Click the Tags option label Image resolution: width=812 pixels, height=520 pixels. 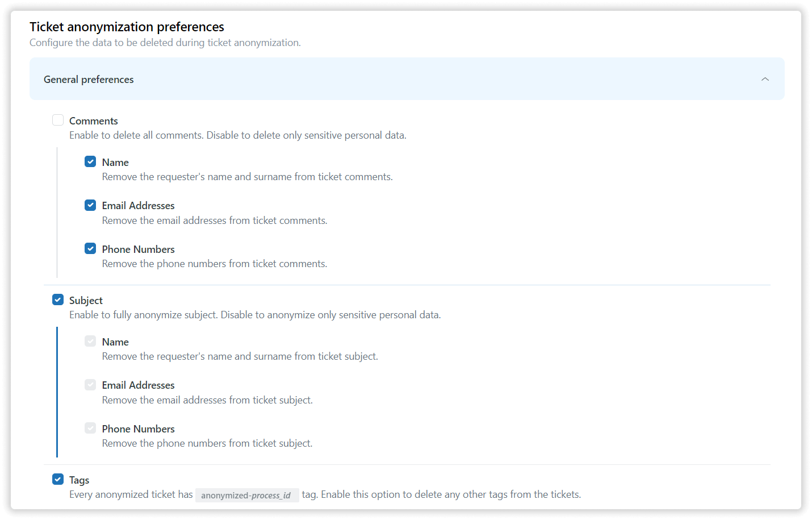[x=79, y=480]
